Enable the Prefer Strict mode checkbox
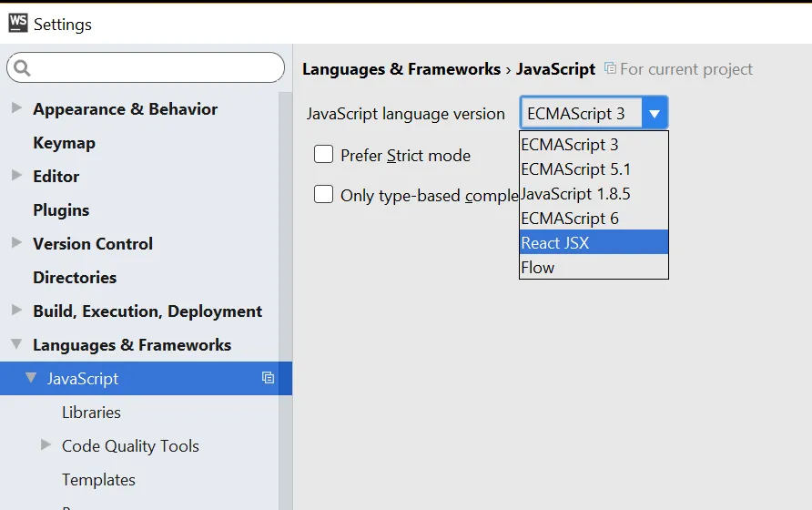 click(x=323, y=155)
